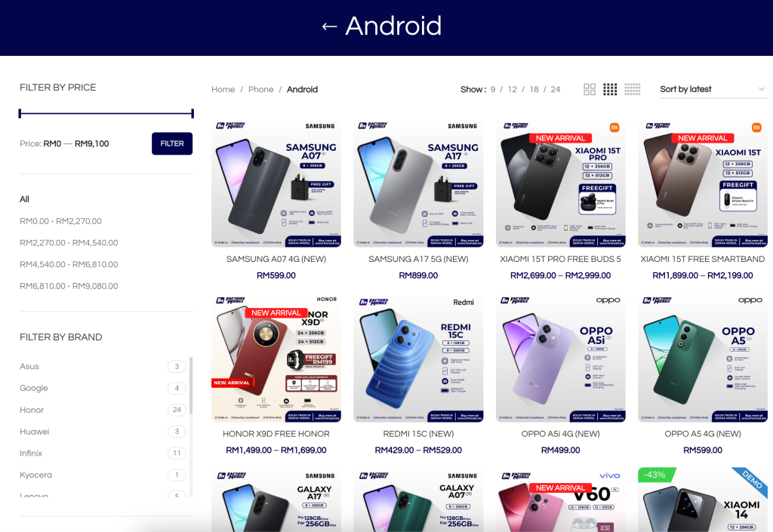The image size is (773, 532).
Task: Click the FILTER price button
Action: (172, 143)
